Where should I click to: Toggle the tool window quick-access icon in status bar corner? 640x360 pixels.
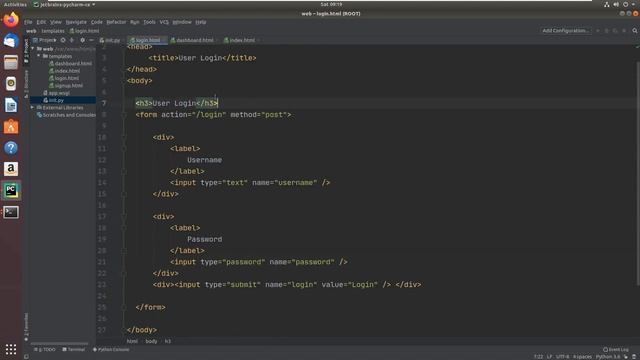click(26, 356)
